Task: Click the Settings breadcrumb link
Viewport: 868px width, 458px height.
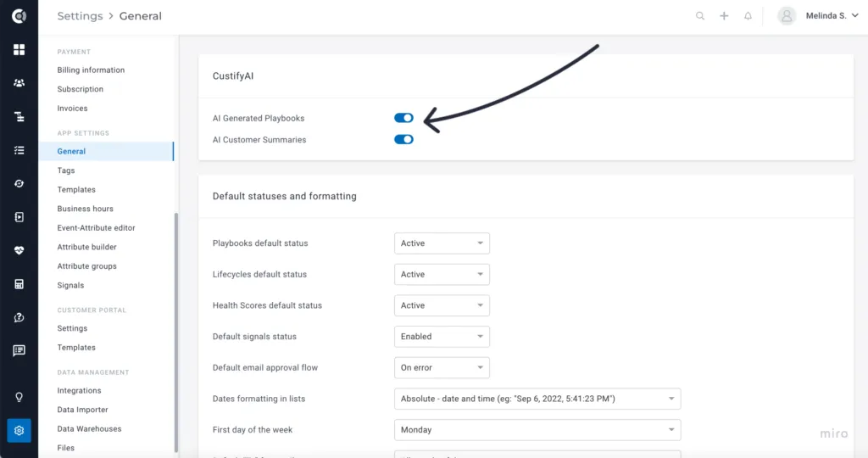Action: pos(81,16)
